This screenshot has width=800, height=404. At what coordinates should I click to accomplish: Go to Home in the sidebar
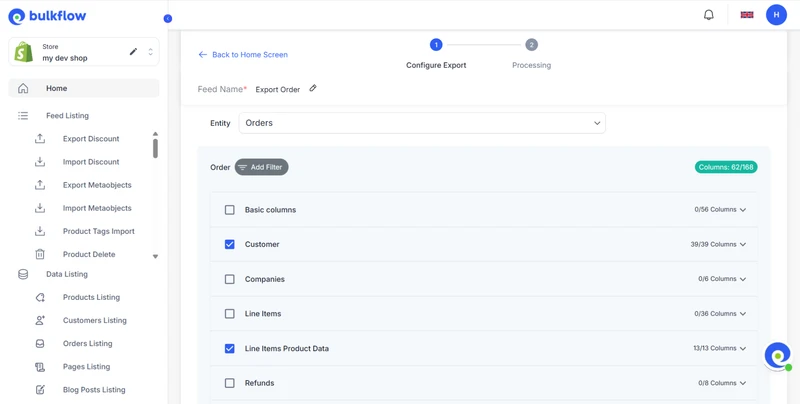[x=84, y=88]
